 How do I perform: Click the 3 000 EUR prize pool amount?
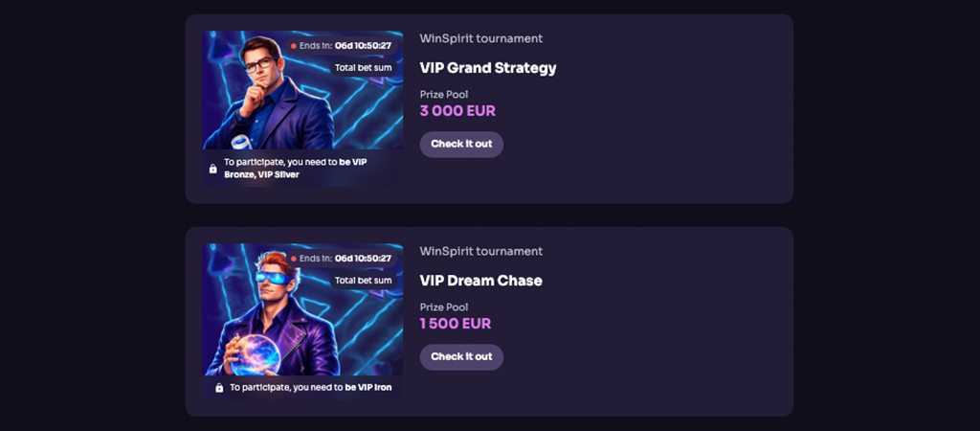tap(457, 111)
